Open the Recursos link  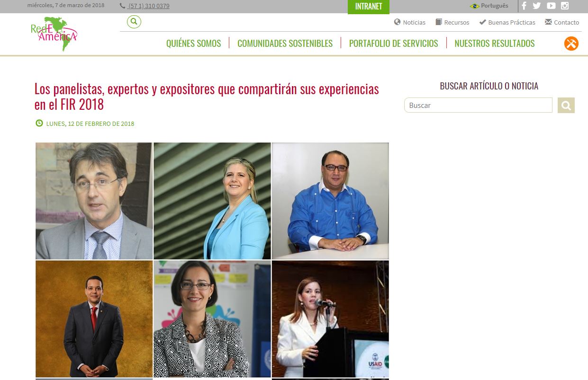(x=452, y=22)
